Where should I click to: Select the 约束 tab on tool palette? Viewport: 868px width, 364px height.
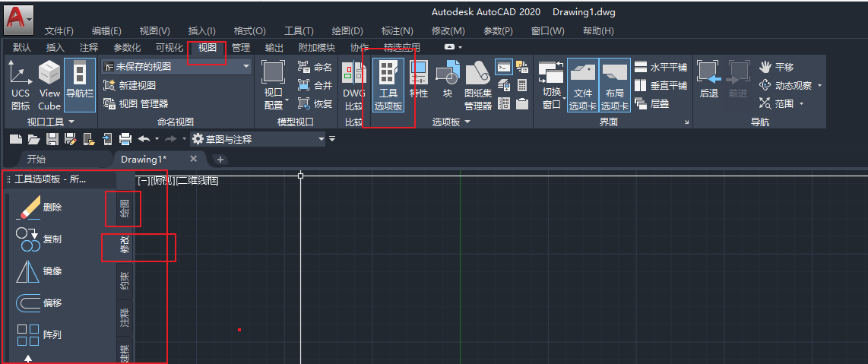coord(125,281)
